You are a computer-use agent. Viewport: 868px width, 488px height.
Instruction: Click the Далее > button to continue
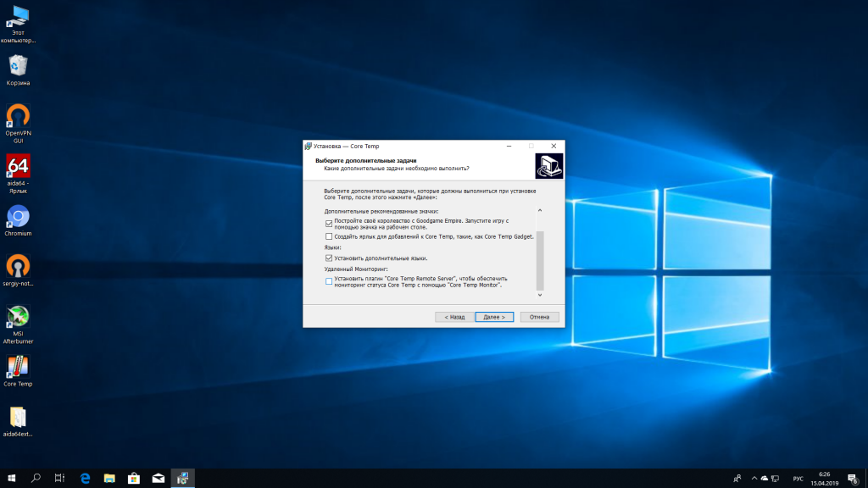494,317
